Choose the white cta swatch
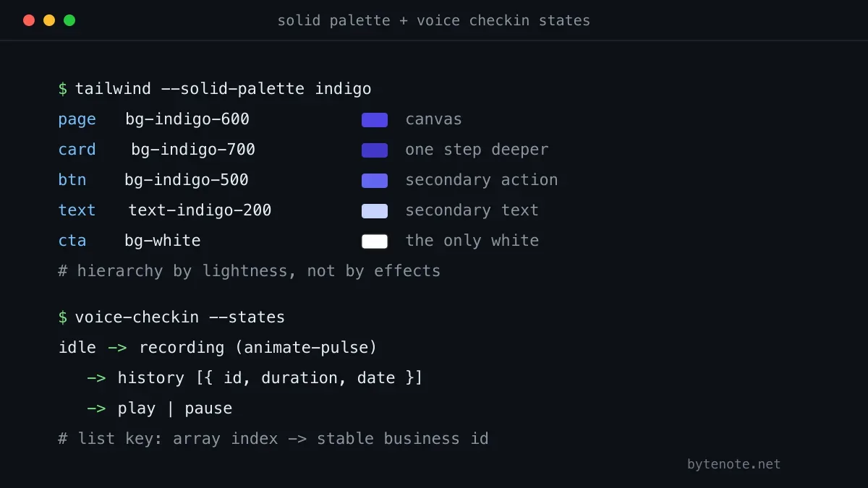868x488 pixels. point(375,241)
